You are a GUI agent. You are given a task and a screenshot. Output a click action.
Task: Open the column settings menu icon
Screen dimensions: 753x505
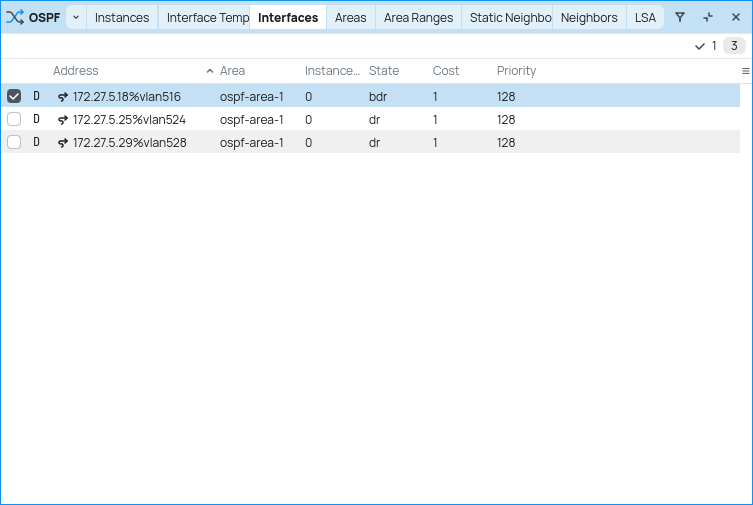745,71
